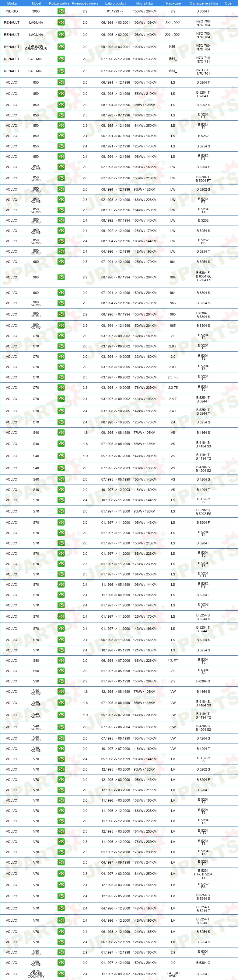Click the fuel icon for VOLVO C70 2.3 T-5

click(x=61, y=378)
